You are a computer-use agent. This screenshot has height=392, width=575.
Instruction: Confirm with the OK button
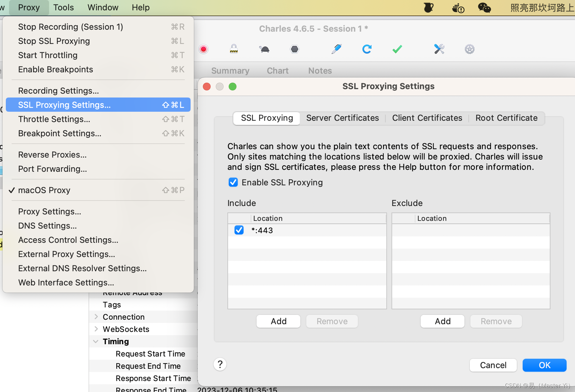tap(545, 365)
